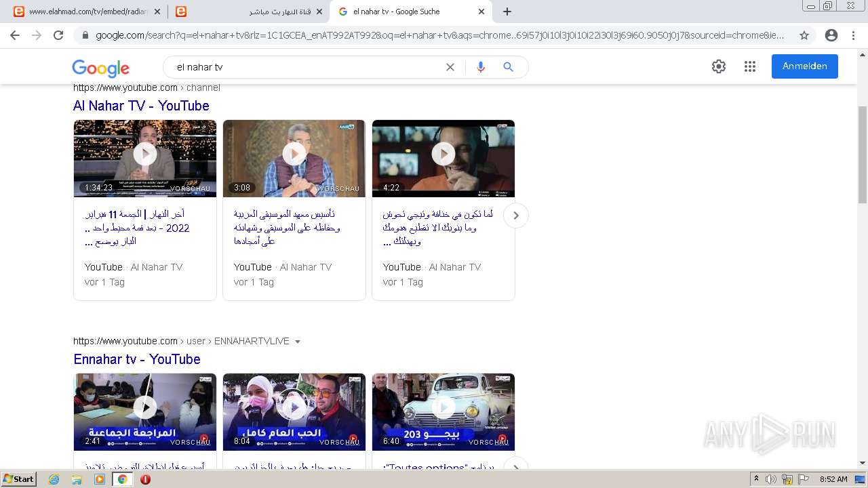The image size is (868, 488).
Task: Open Al Nahar TV - YouTube result
Action: pos(141,106)
